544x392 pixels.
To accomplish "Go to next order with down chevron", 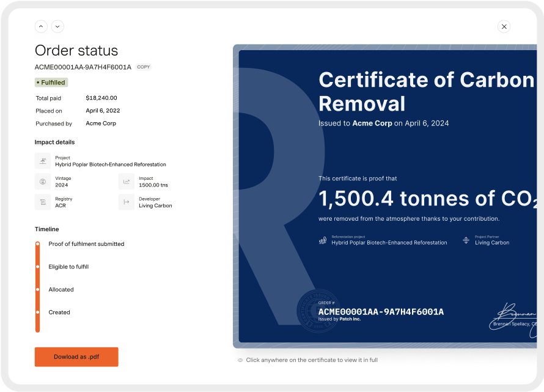I will click(57, 27).
